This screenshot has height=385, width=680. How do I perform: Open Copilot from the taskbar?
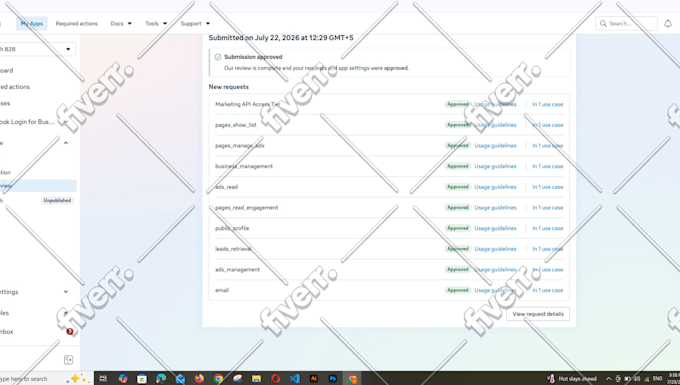pos(123,378)
